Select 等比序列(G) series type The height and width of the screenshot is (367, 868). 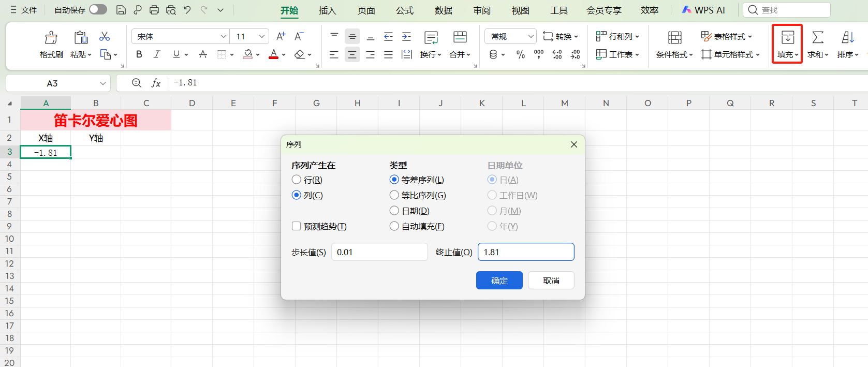(394, 195)
